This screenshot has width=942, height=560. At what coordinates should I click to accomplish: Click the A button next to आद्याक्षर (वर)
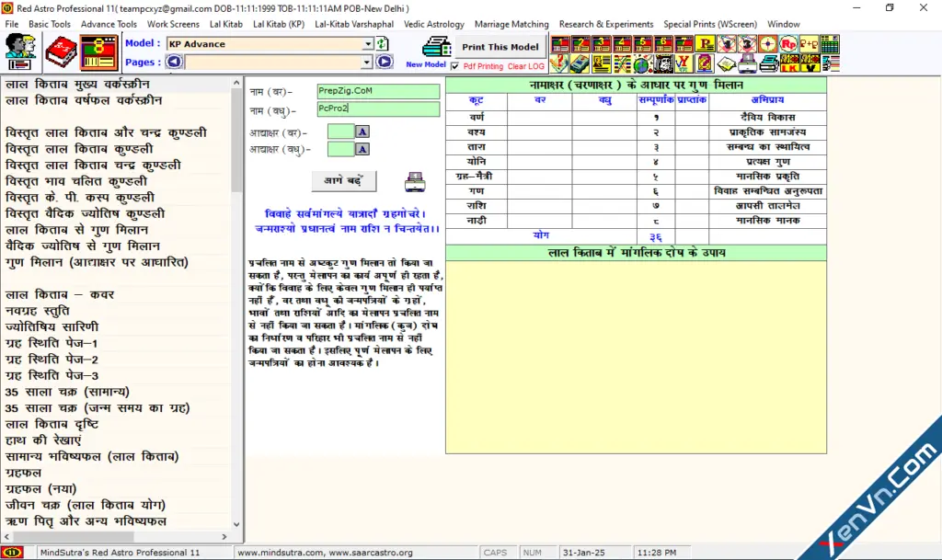(x=362, y=131)
